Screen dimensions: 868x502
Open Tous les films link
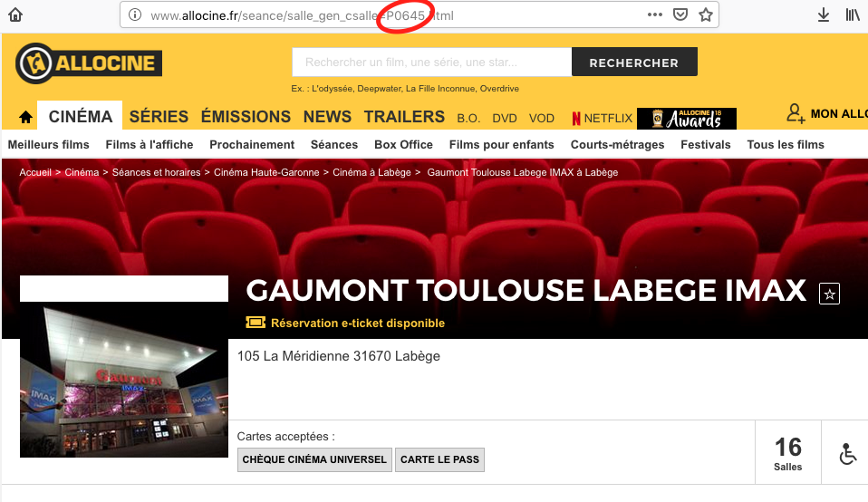point(786,144)
